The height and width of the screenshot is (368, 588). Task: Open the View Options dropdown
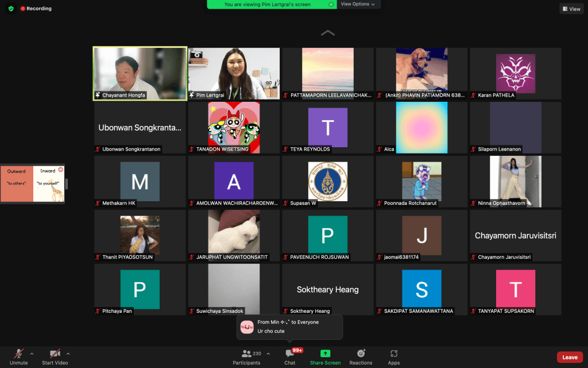[x=358, y=4]
